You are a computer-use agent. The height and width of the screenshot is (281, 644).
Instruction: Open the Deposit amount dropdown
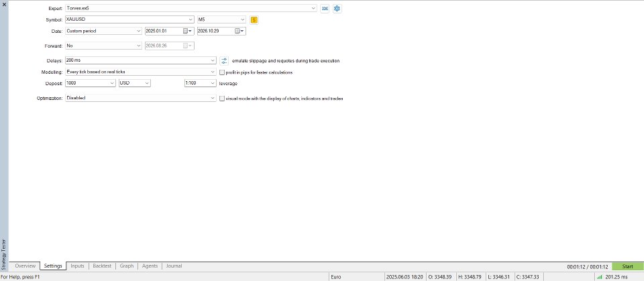tap(112, 83)
